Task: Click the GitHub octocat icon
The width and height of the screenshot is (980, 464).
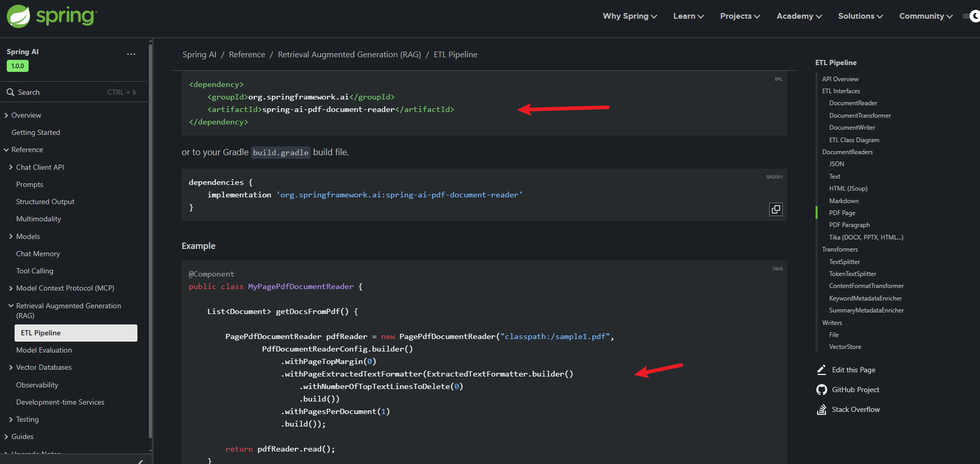Action: click(822, 390)
